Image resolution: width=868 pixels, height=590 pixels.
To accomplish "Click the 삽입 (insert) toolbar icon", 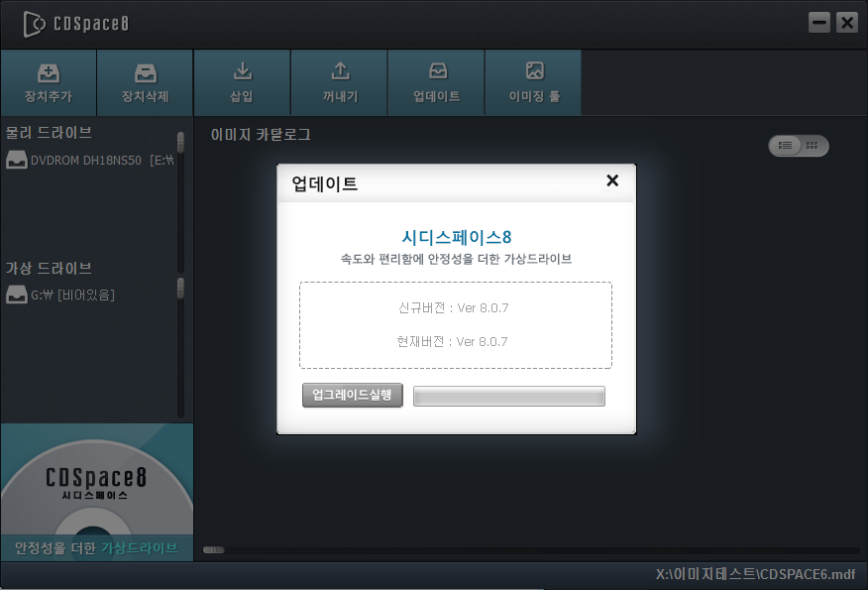I will pyautogui.click(x=242, y=82).
